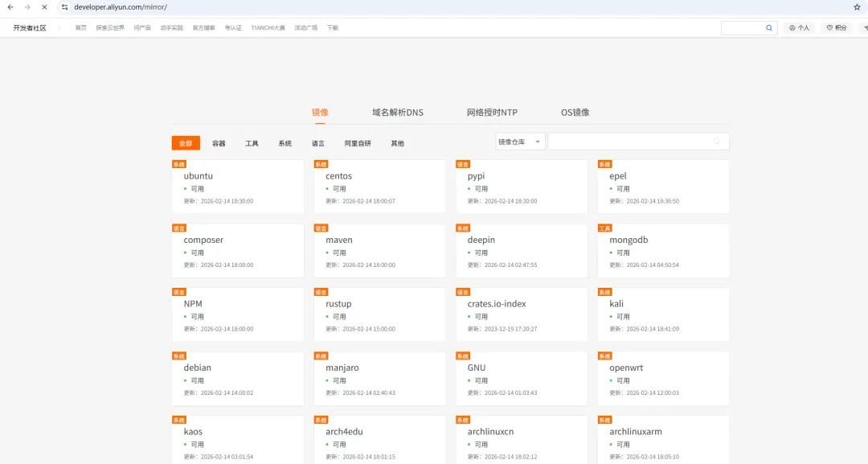
Task: Filter mirrors by 其他
Action: click(x=398, y=143)
